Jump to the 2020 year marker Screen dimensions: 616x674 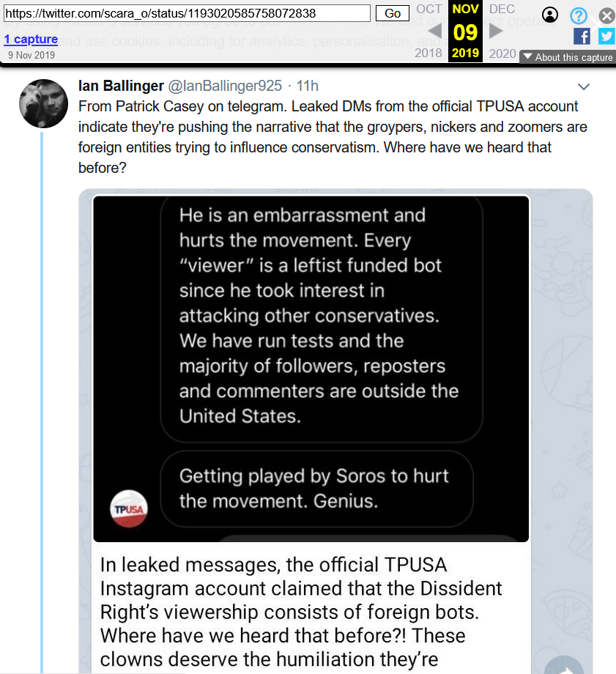point(502,53)
